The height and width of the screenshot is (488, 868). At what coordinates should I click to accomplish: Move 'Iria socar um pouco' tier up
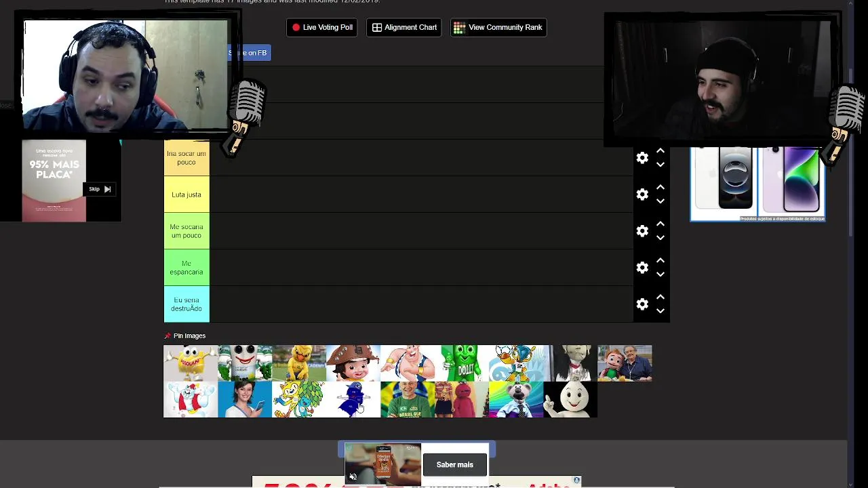(x=660, y=150)
